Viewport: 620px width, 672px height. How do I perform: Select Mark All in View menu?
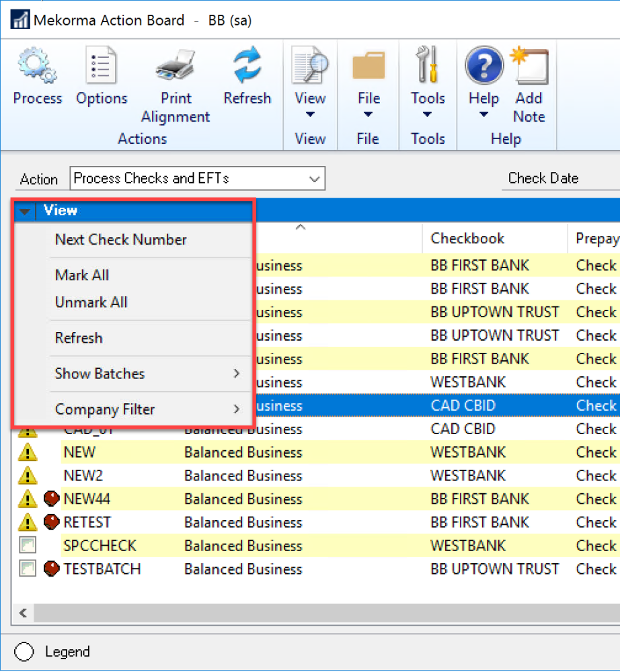[82, 275]
